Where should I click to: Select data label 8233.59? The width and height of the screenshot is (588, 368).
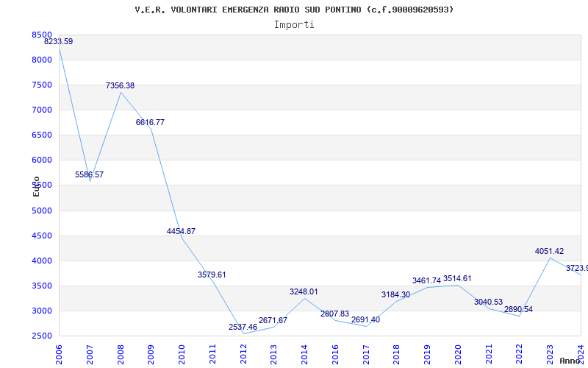[59, 42]
